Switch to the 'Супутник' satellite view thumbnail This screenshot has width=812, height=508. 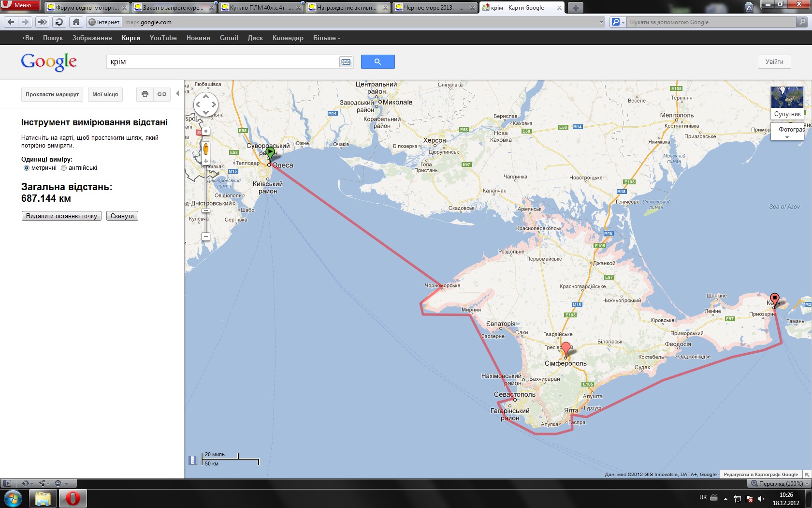tap(787, 103)
